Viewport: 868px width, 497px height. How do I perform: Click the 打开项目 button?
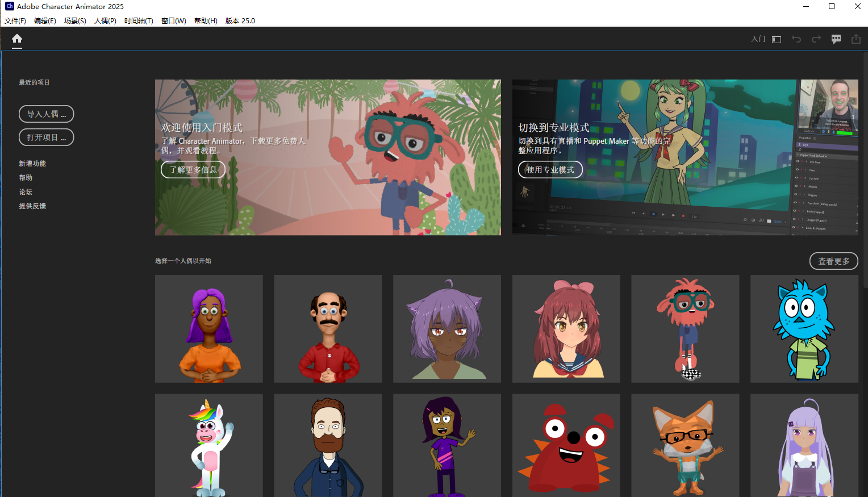[46, 137]
